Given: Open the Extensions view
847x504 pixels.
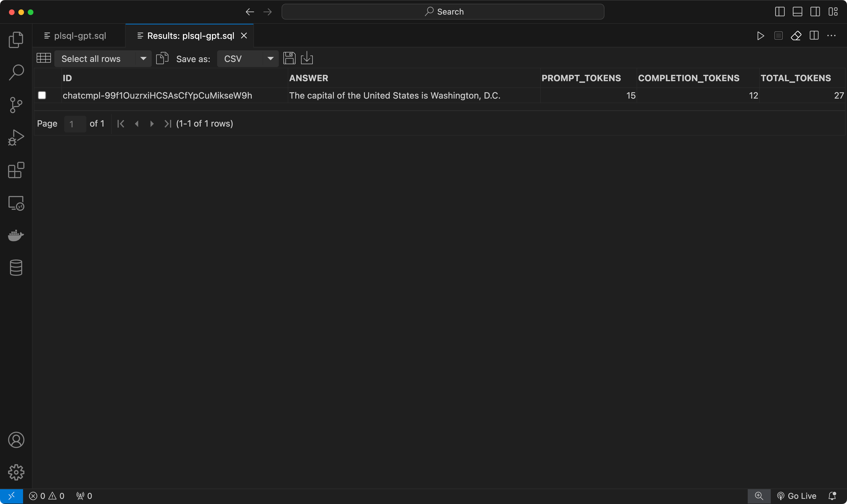Looking at the screenshot, I should coord(16,170).
